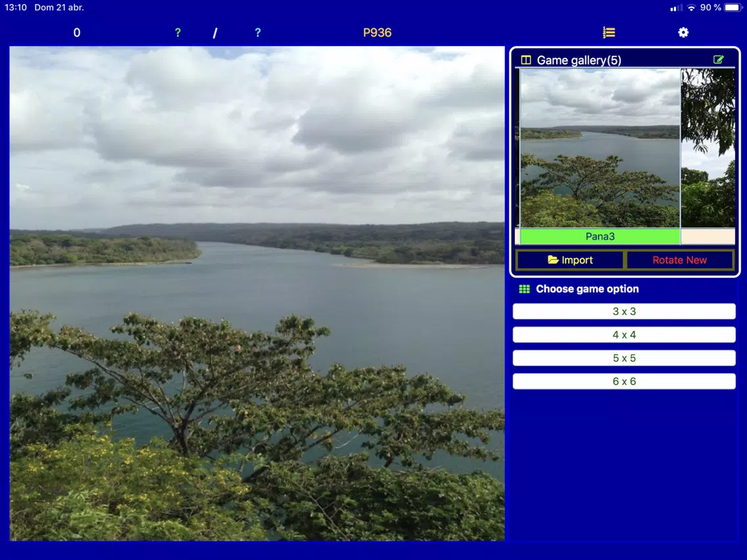Tap the green Pana3 label

tap(600, 236)
